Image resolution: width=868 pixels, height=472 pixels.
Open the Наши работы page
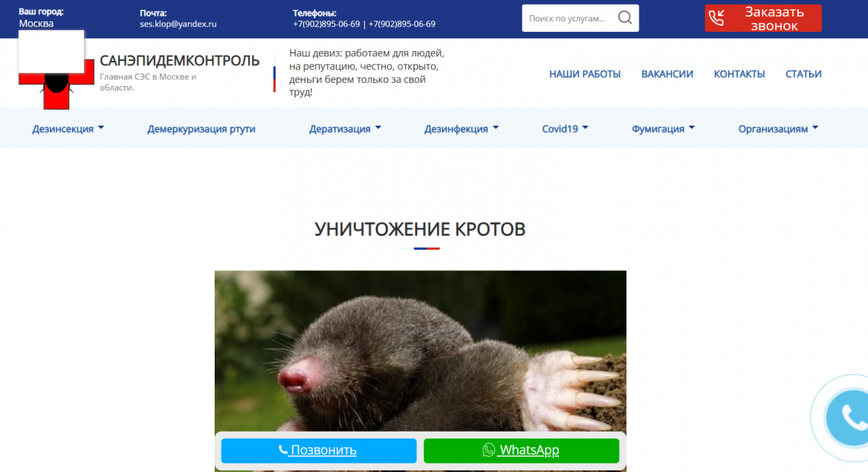click(x=585, y=74)
